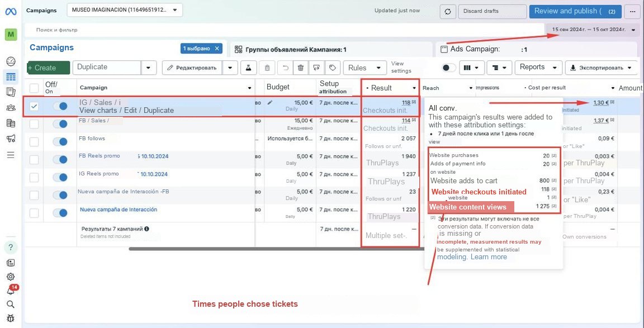Viewport: 644px width, 328px height.
Task: Open the Audiences people icon in sidebar
Action: (x=11, y=108)
